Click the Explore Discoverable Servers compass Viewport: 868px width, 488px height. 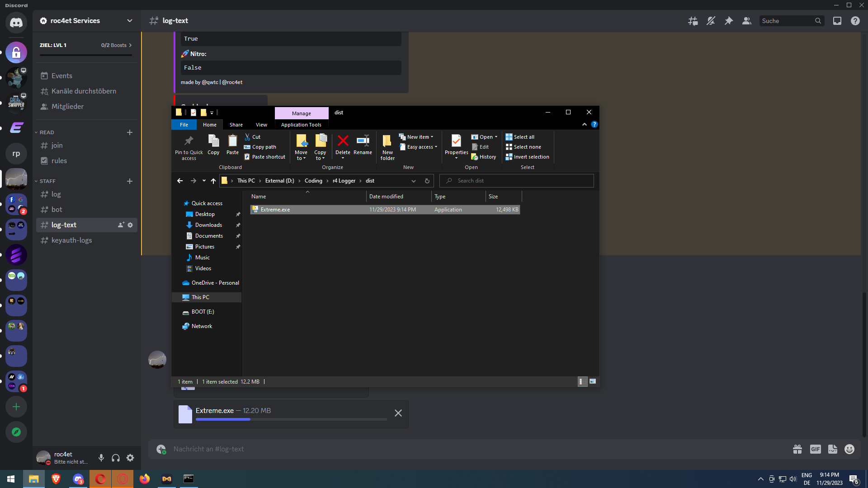16,432
